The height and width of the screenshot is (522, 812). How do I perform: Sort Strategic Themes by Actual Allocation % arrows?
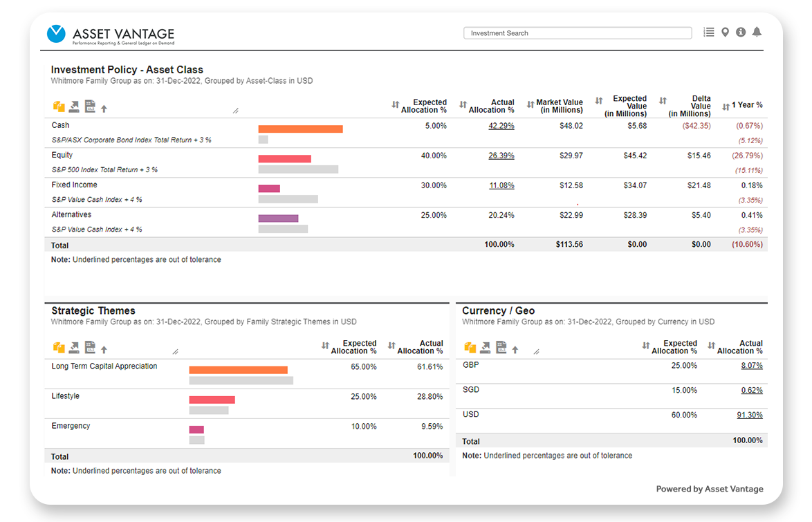pos(391,346)
